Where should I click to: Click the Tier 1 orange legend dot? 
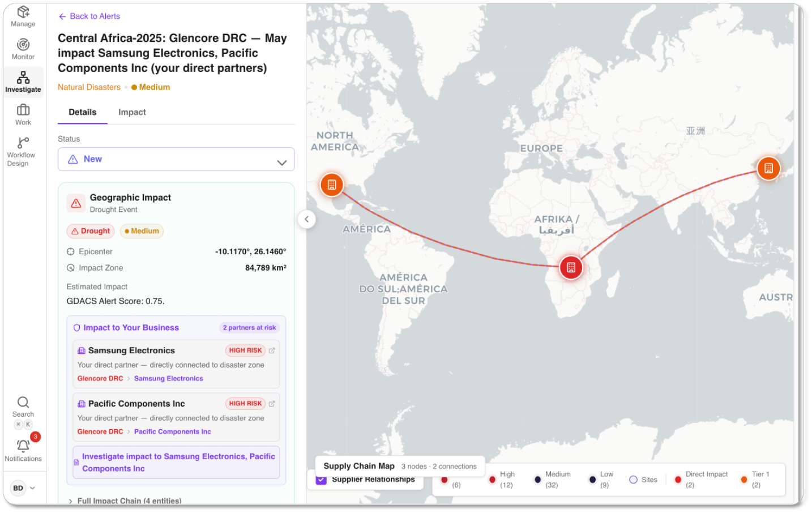[744, 480]
